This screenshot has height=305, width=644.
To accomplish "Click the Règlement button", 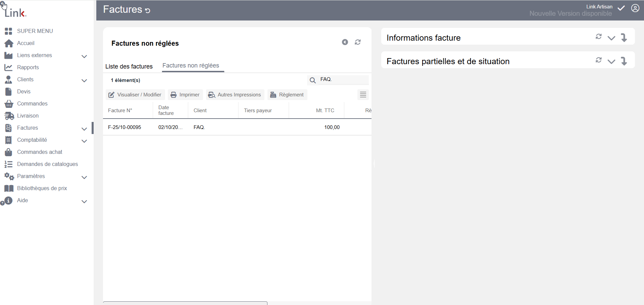I will point(287,95).
